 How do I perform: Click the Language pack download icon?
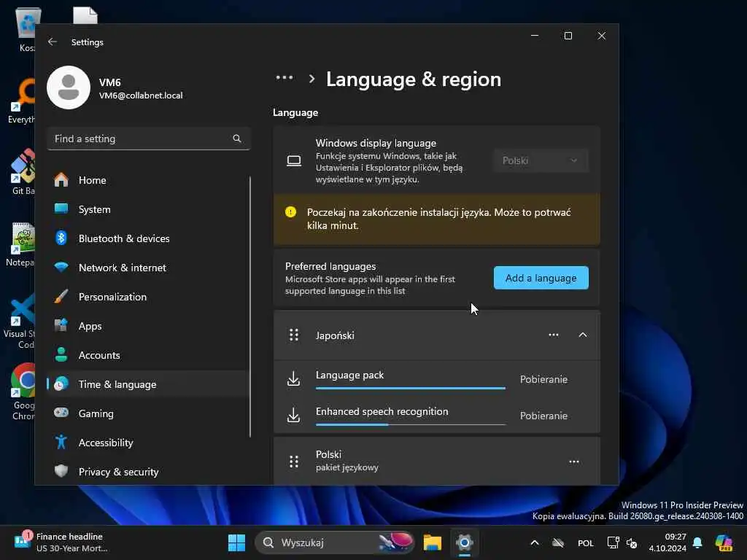click(x=294, y=379)
